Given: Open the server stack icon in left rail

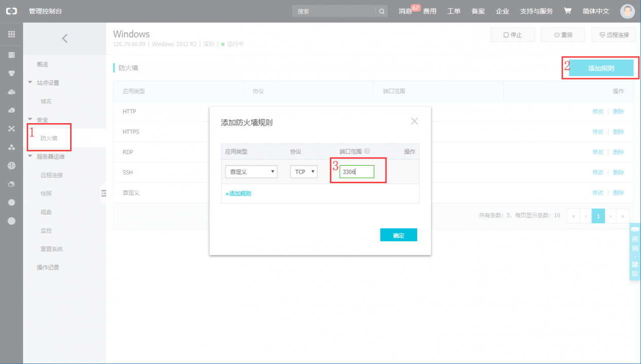Looking at the screenshot, I should (x=12, y=55).
